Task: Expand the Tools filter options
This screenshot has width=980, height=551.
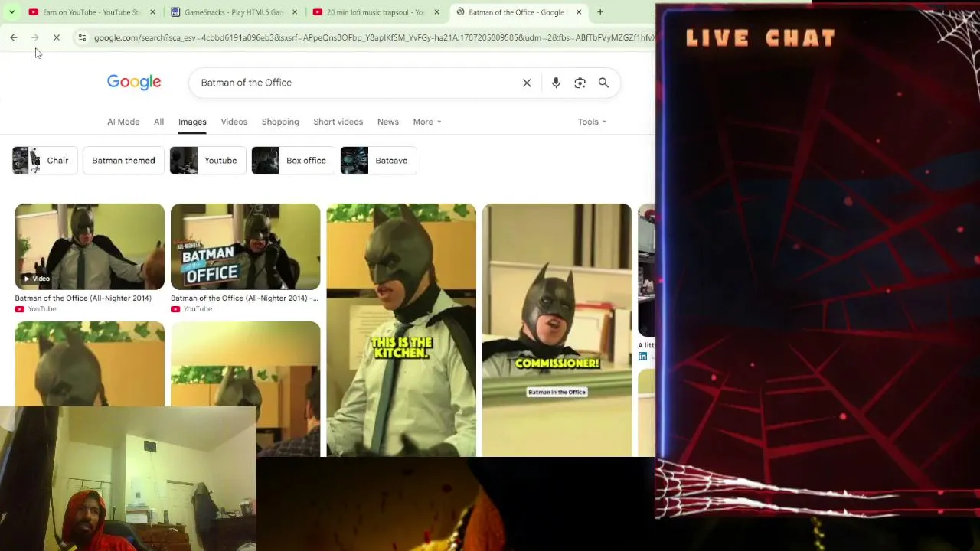Action: tap(592, 122)
